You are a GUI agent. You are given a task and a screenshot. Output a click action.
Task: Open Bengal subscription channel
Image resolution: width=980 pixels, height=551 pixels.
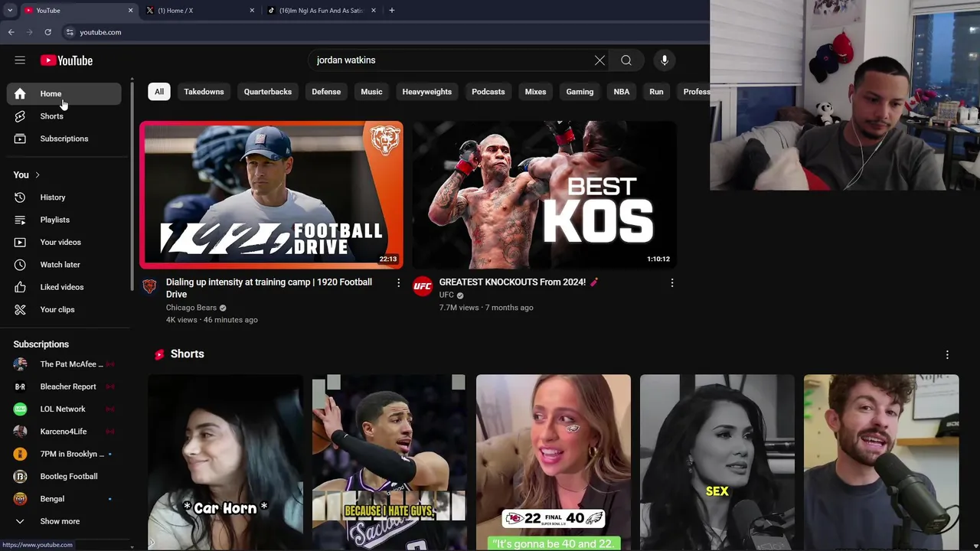tap(64, 499)
